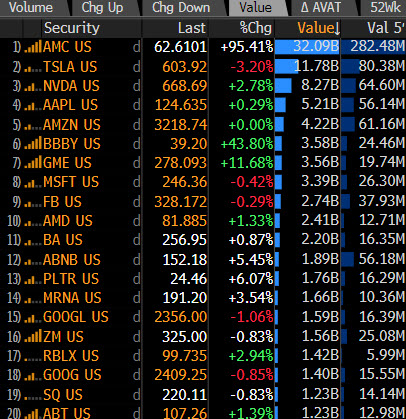
Task: Click the volume bars icon beside BA US
Action: pyautogui.click(x=33, y=240)
